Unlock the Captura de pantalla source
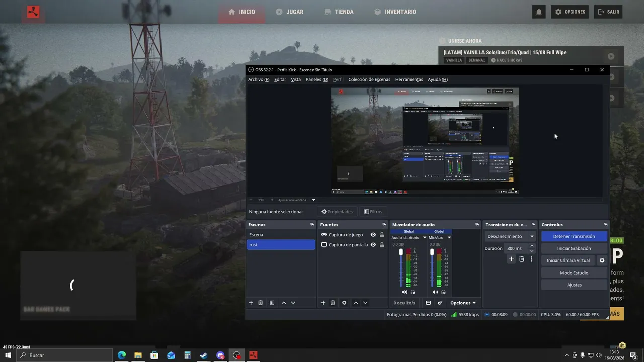Screen dimensions: 644x362 pos(382,245)
